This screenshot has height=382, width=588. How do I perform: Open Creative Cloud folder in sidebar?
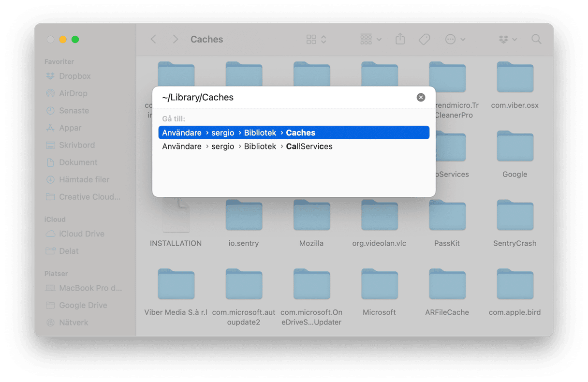83,197
